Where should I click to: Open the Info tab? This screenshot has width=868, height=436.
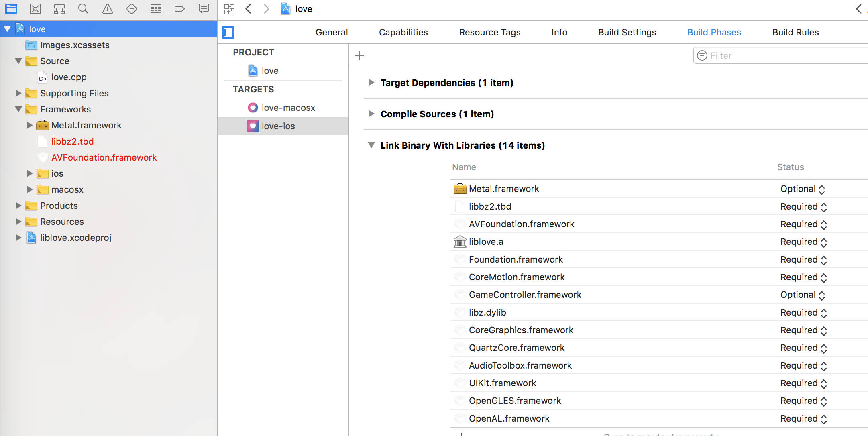coord(559,32)
